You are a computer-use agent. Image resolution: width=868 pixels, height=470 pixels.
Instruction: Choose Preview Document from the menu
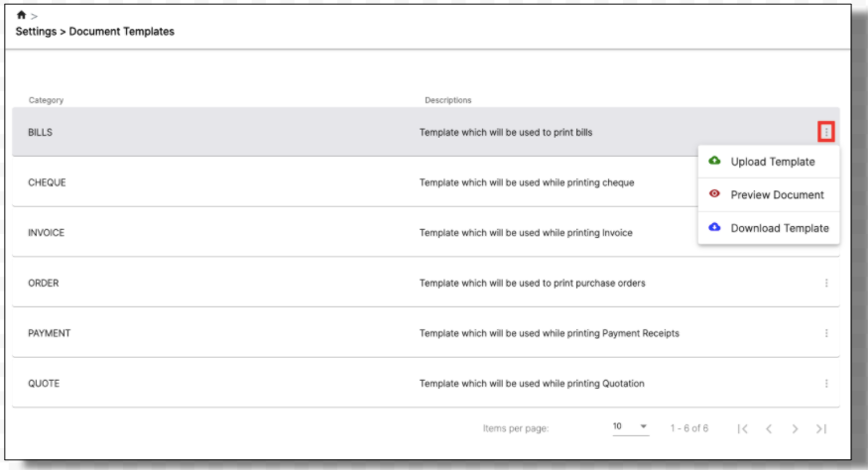[x=769, y=195]
